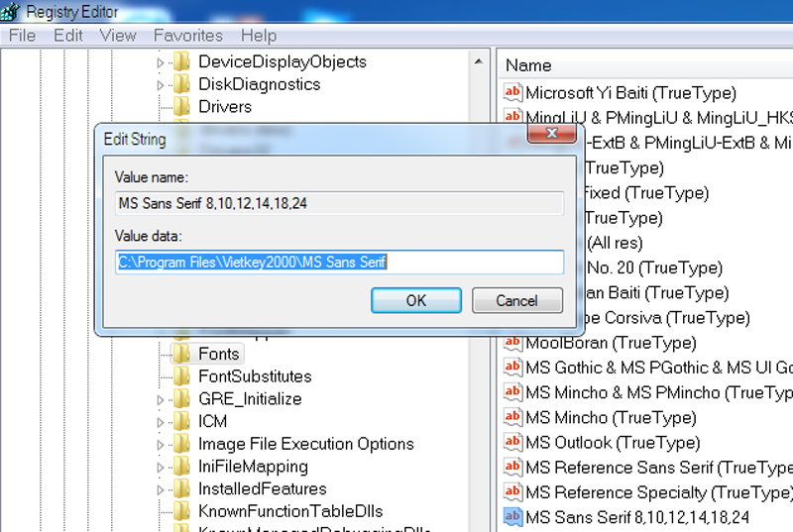
Task: Select the Fonts registry key
Action: tap(218, 354)
